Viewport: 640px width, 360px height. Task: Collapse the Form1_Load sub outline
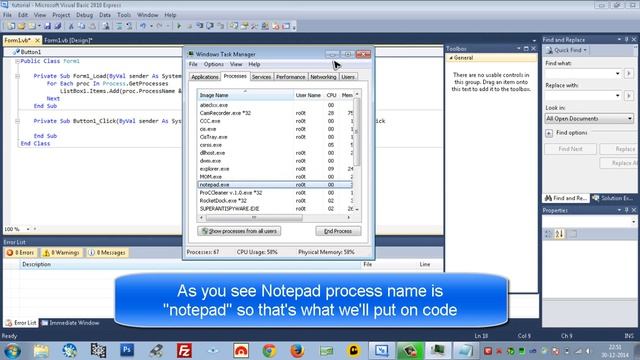click(18, 76)
